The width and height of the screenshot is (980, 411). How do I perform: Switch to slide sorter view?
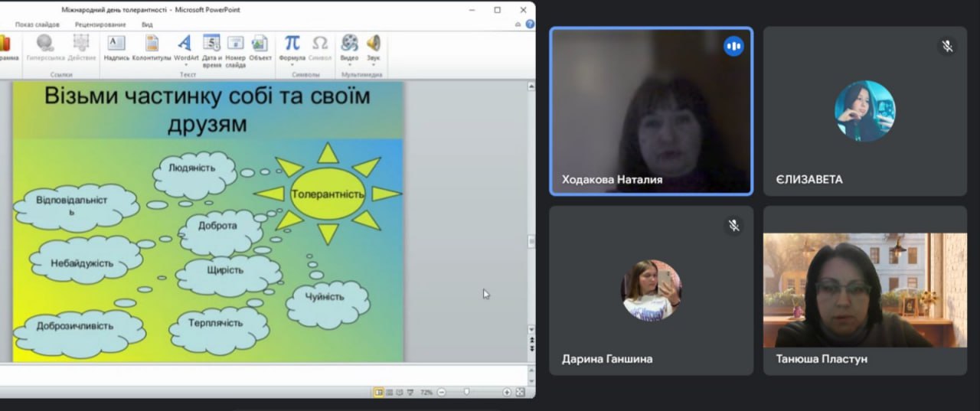389,392
